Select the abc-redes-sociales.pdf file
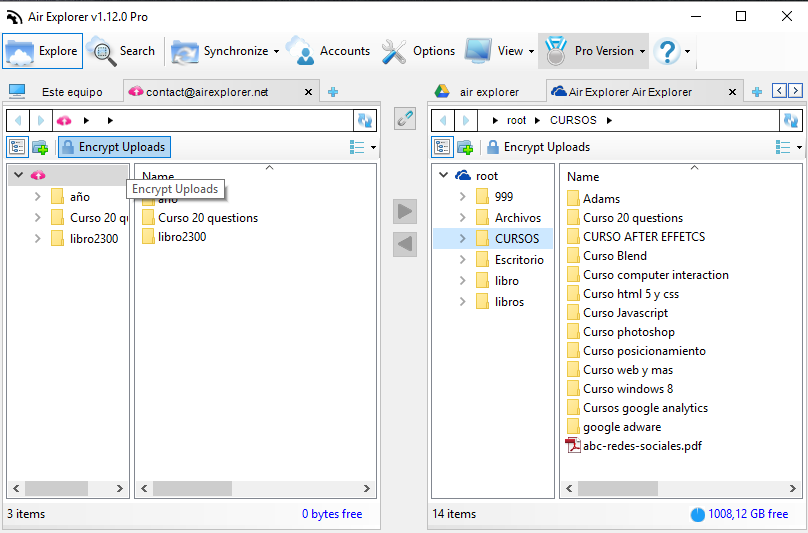This screenshot has height=533, width=808. 634,446
